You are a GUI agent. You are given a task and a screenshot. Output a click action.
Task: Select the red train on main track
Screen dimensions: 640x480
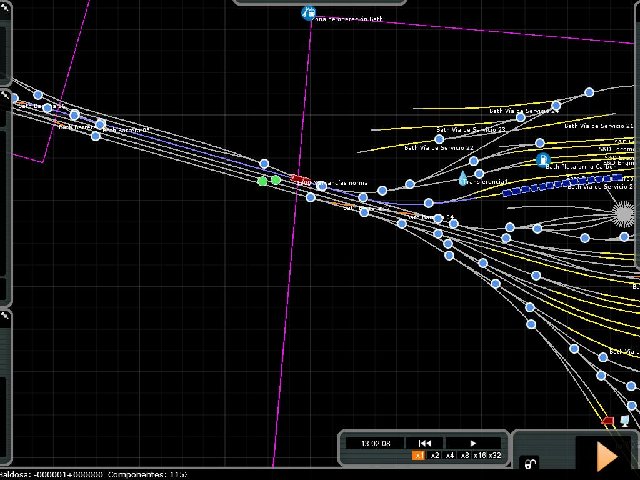(299, 180)
